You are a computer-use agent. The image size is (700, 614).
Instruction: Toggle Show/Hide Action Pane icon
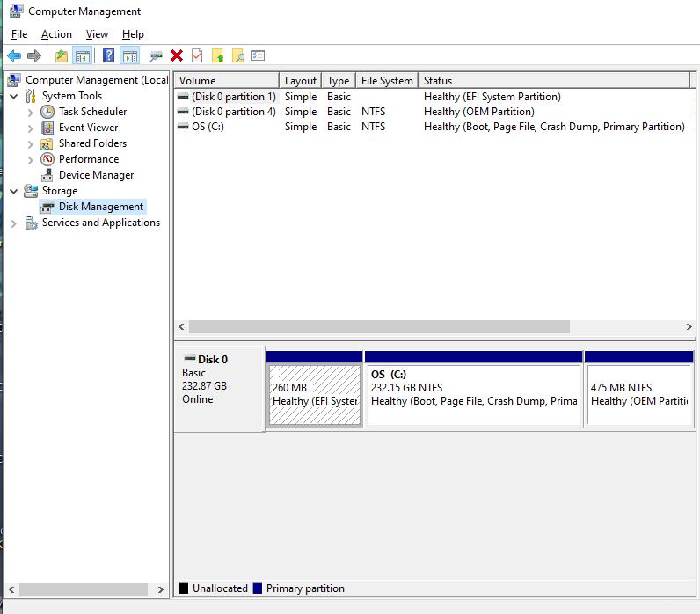tap(130, 55)
